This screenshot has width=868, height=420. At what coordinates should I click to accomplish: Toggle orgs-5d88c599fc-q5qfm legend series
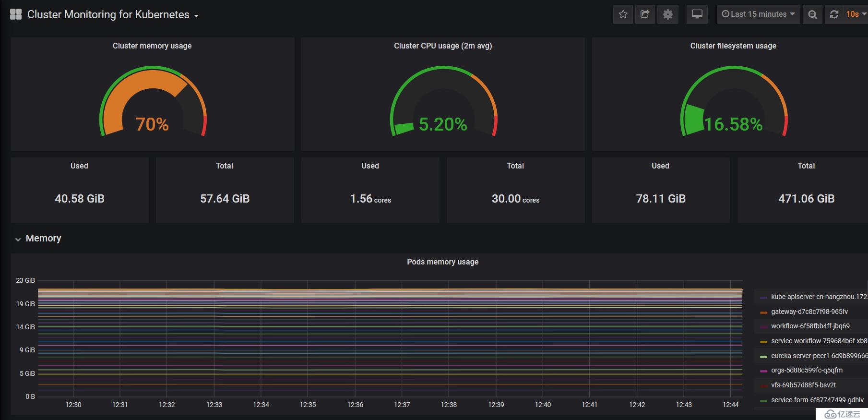pos(807,370)
